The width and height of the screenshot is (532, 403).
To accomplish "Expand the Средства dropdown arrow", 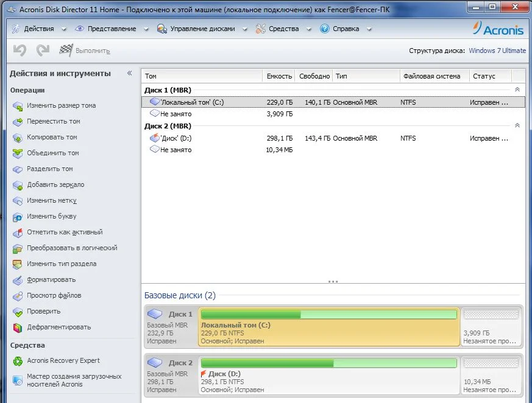I will [309, 29].
